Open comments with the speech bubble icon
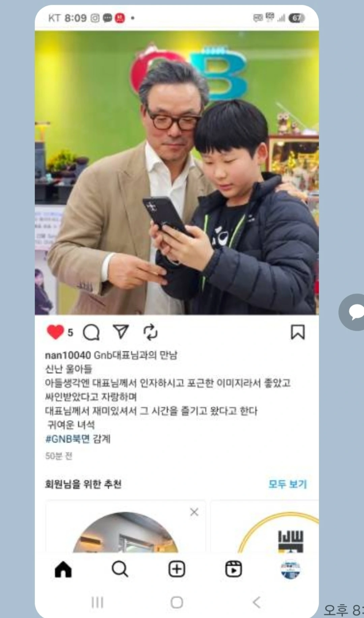 coord(91,332)
